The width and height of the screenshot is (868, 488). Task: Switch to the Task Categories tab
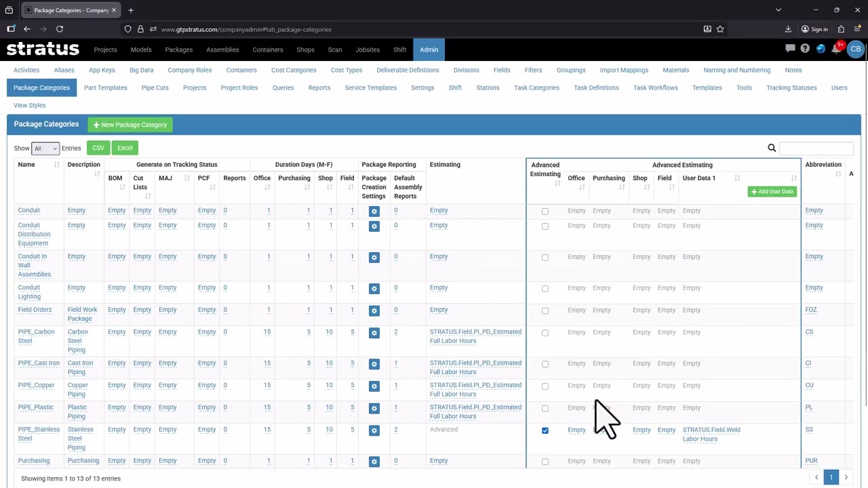pyautogui.click(x=536, y=87)
